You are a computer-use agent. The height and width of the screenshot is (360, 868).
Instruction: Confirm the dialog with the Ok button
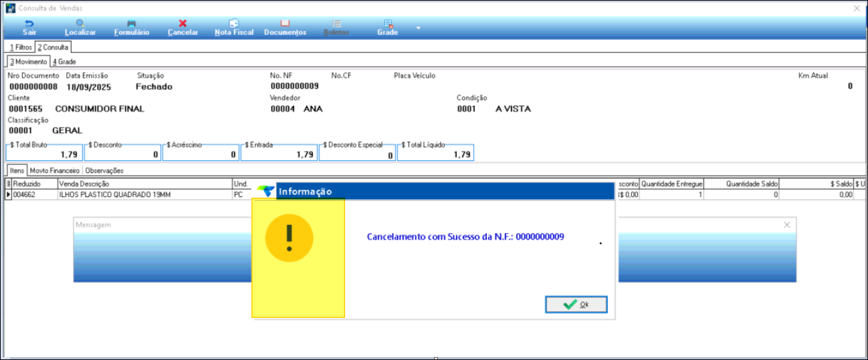click(576, 305)
